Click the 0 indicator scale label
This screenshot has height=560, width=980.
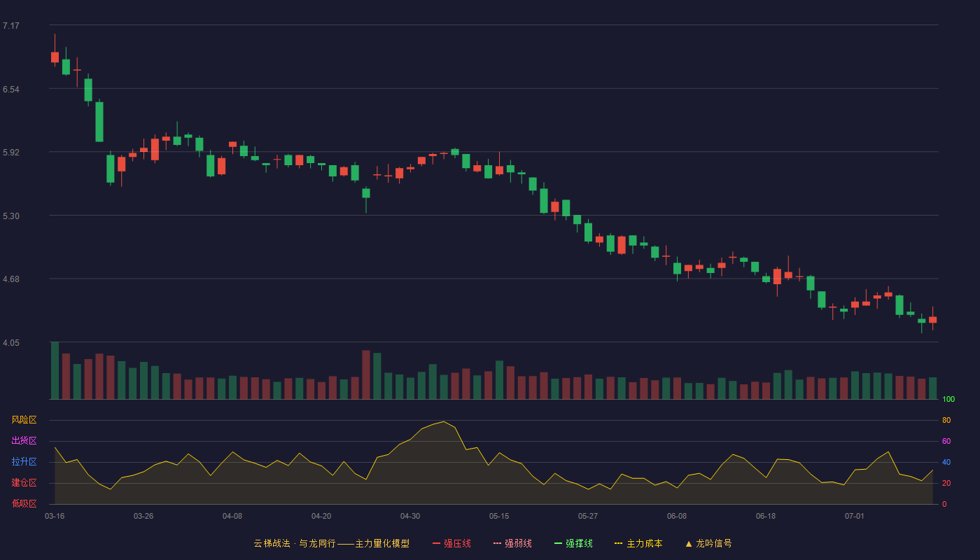944,504
